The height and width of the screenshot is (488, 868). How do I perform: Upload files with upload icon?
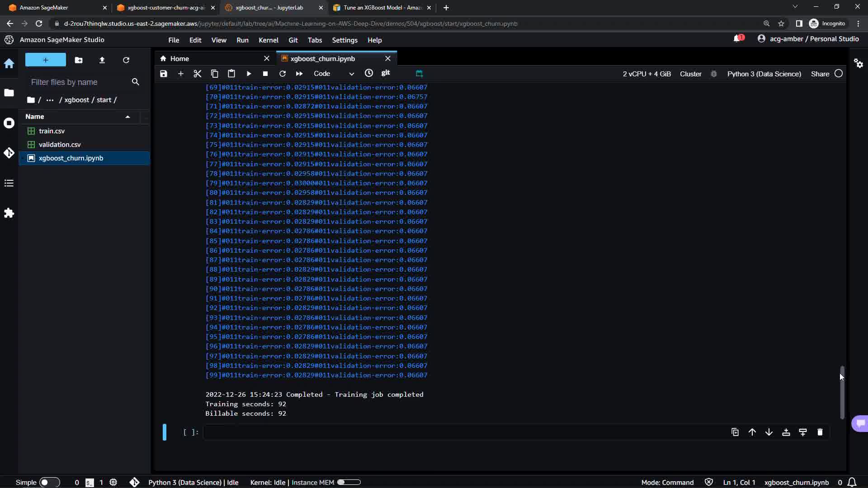coord(102,60)
